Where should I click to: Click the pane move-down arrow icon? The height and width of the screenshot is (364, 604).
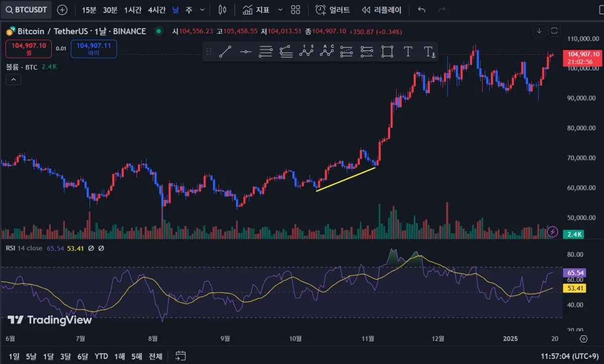tap(540, 31)
